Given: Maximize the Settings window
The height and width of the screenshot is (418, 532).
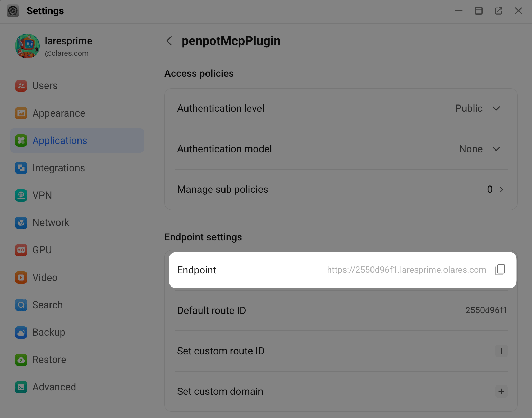Looking at the screenshot, I should [479, 11].
